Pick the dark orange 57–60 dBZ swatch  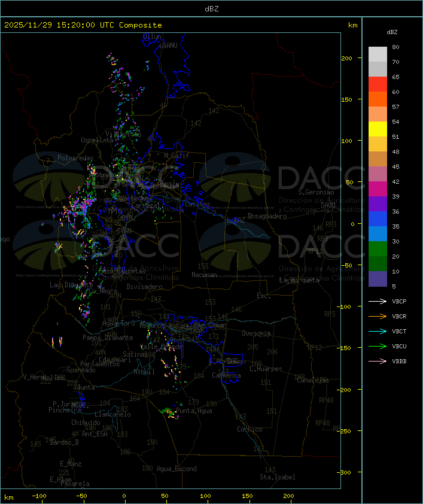click(378, 99)
